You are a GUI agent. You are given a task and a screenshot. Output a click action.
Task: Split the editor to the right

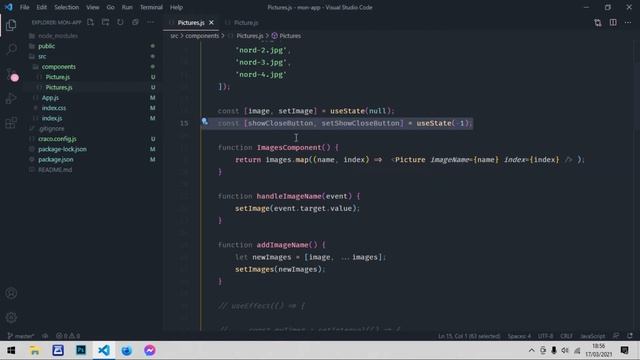(x=613, y=23)
